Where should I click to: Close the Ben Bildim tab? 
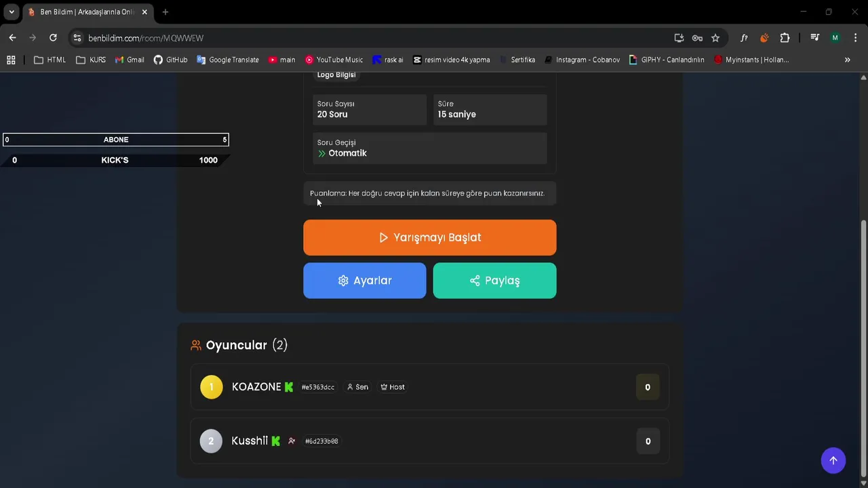tap(144, 12)
